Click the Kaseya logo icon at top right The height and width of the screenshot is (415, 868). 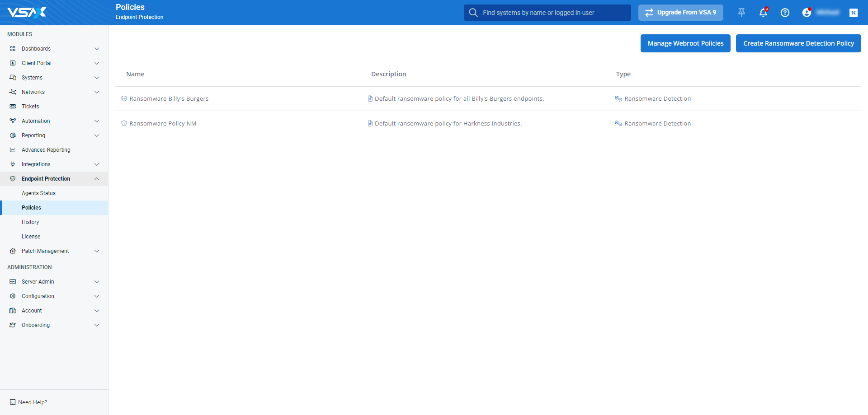click(x=853, y=13)
